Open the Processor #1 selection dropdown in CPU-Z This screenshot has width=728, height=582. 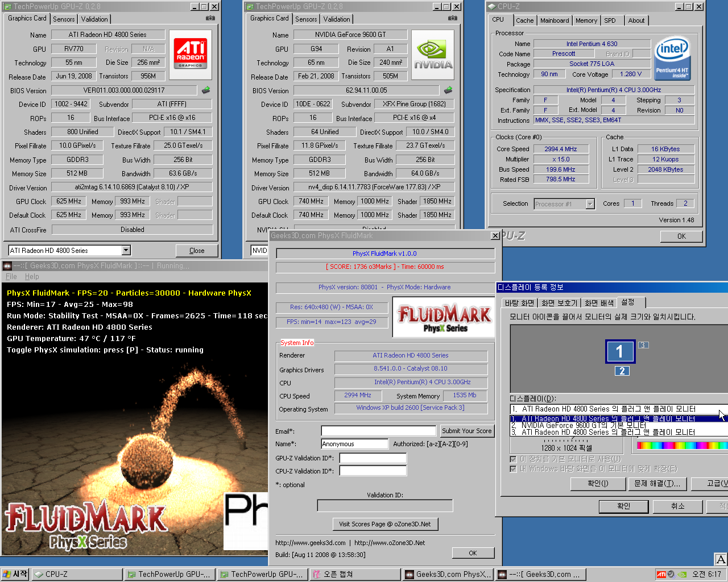590,203
